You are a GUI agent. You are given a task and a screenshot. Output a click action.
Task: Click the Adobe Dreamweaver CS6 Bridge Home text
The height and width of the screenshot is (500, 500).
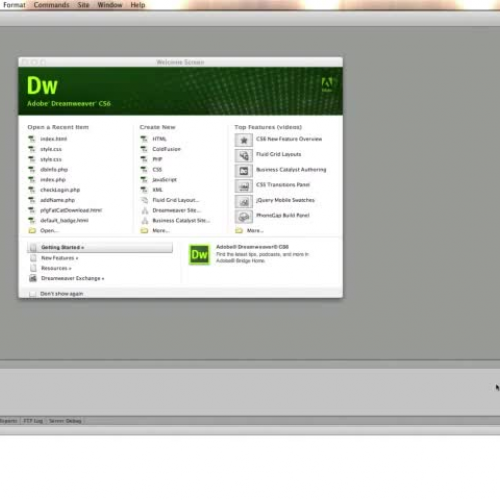click(252, 247)
